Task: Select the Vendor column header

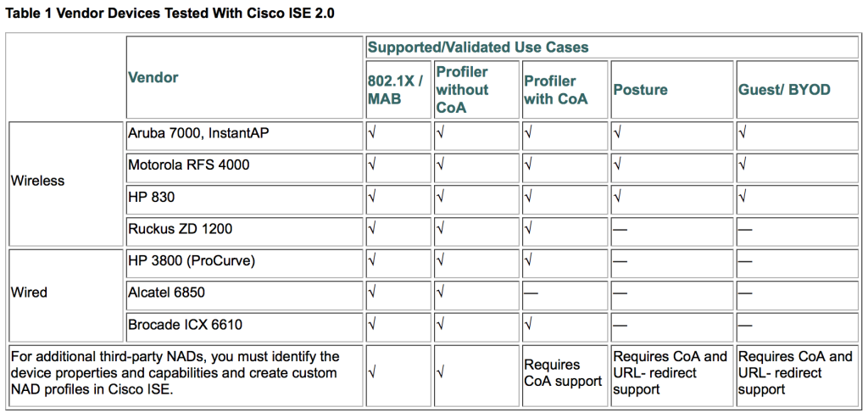Action: [153, 77]
